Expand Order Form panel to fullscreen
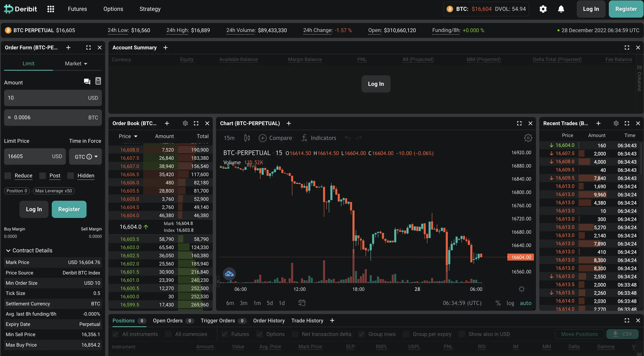This screenshot has height=356, width=644. [x=89, y=48]
